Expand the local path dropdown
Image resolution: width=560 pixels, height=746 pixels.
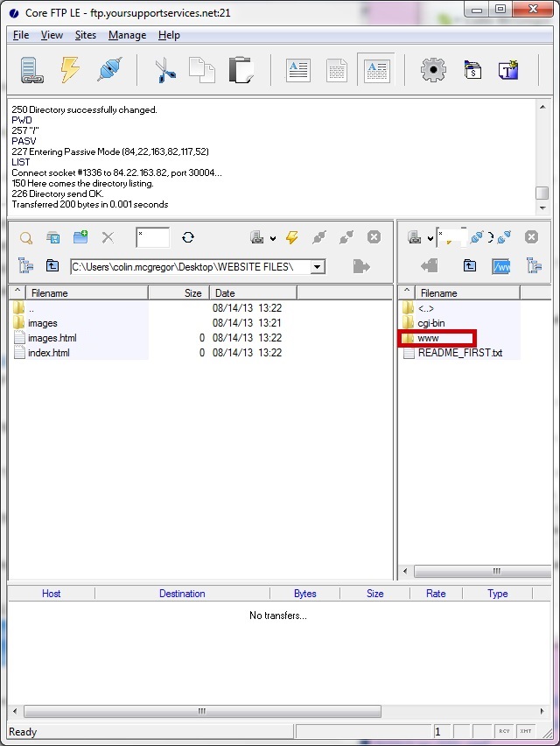coord(318,266)
